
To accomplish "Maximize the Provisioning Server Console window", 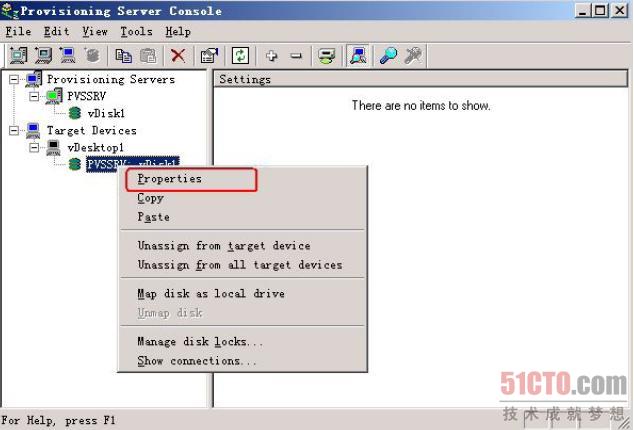I will 600,11.
